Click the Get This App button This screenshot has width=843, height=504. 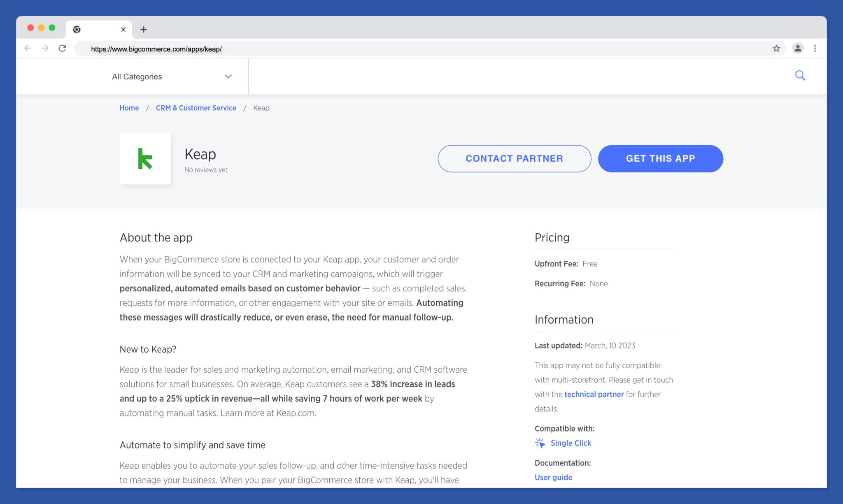[x=660, y=158]
